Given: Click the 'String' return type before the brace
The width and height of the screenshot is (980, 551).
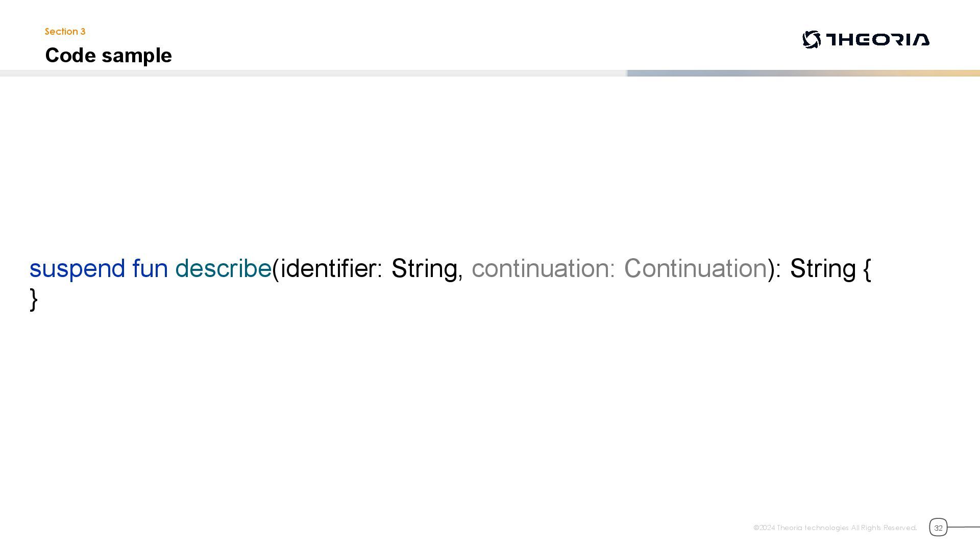Looking at the screenshot, I should tap(822, 268).
